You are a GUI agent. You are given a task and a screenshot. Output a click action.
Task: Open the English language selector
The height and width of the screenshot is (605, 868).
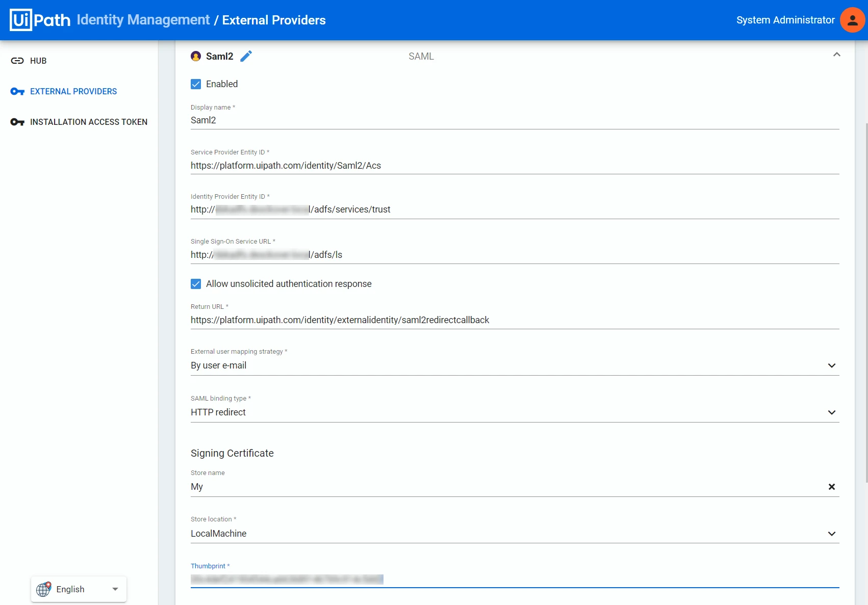[79, 589]
